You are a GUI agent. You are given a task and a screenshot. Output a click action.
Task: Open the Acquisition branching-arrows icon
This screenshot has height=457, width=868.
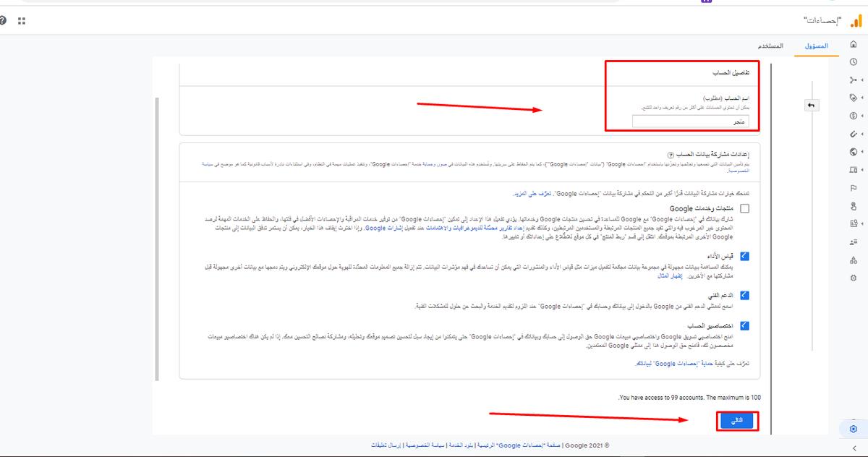click(854, 80)
